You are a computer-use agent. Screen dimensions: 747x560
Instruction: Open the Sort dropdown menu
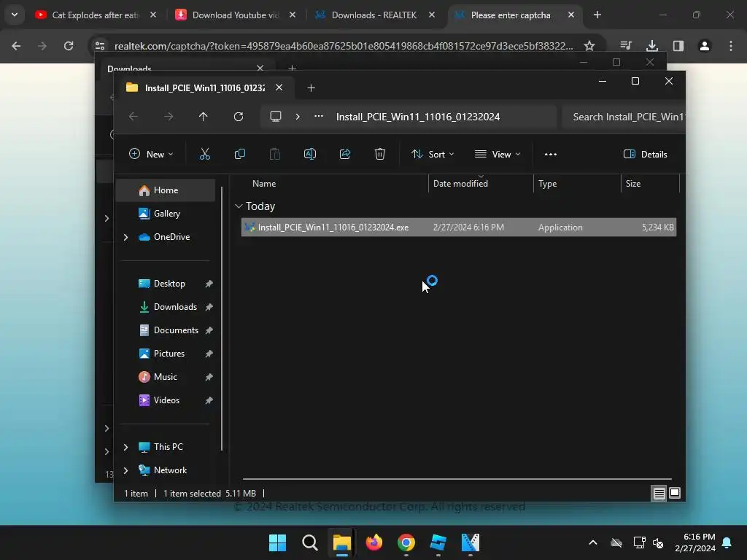click(433, 155)
